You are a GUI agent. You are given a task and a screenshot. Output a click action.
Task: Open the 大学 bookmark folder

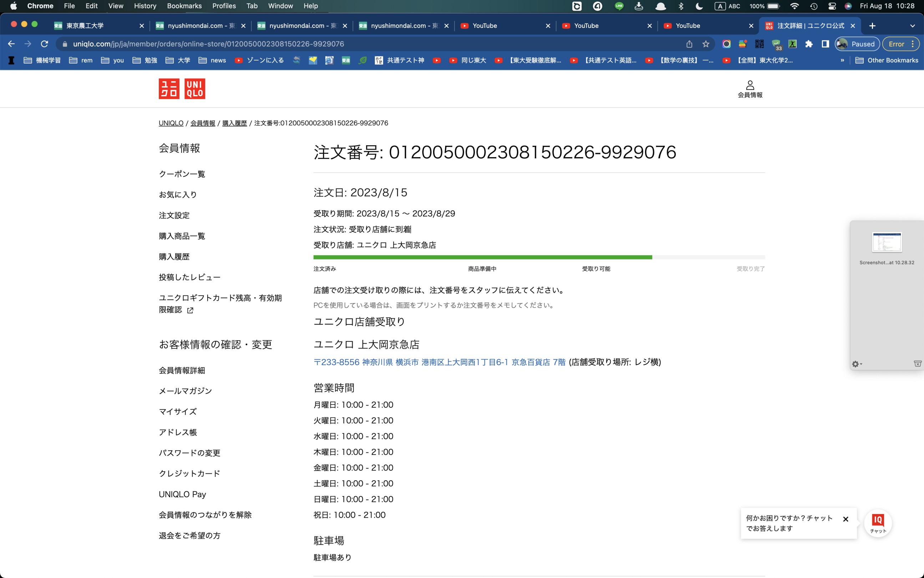pyautogui.click(x=178, y=60)
